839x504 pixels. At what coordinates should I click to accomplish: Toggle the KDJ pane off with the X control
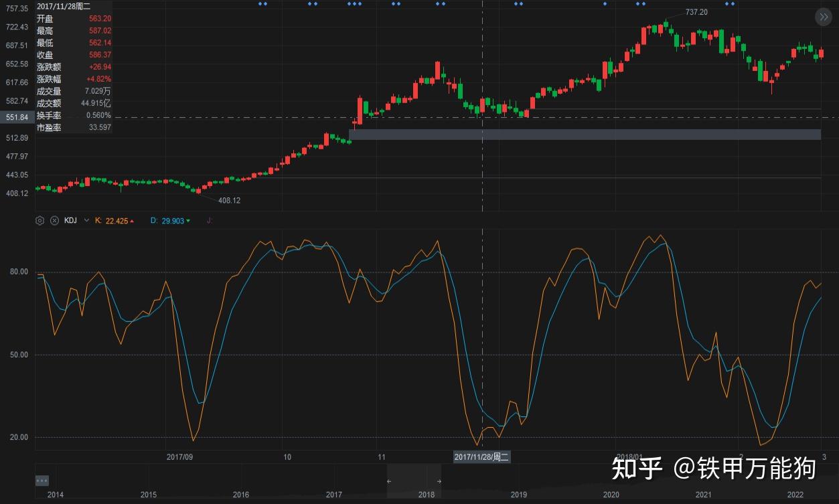click(54, 220)
